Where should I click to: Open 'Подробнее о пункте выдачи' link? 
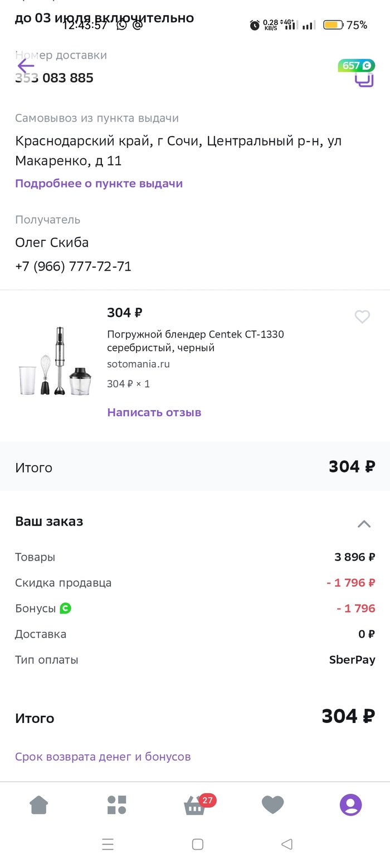coord(99,184)
